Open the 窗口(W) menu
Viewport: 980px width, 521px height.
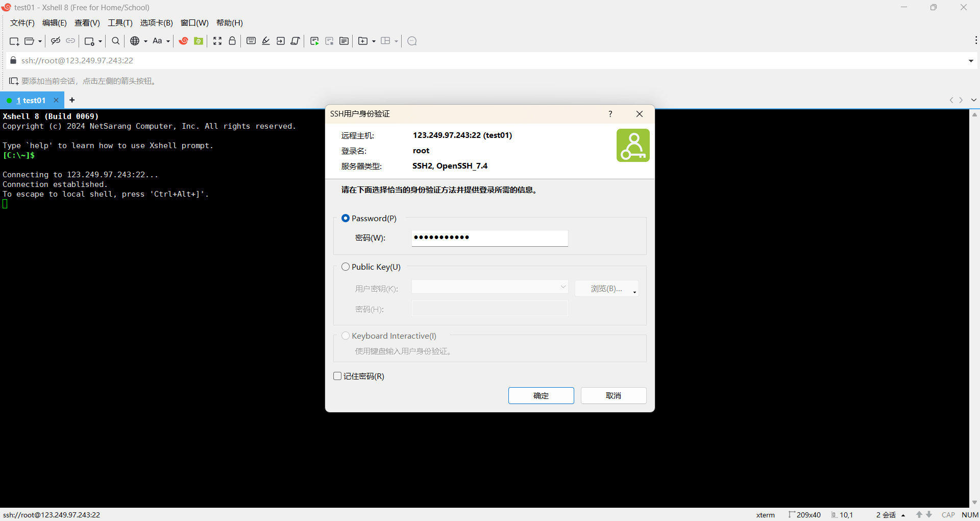[194, 23]
